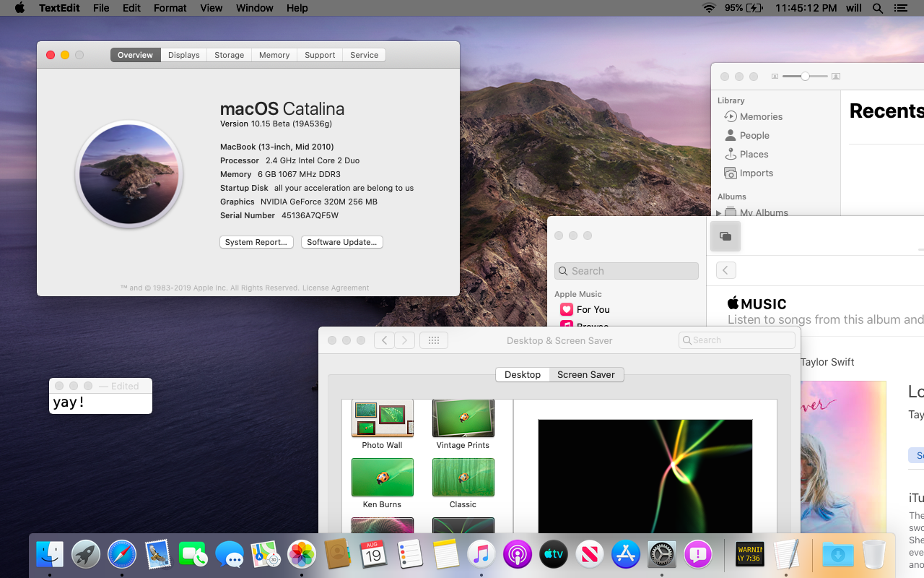The height and width of the screenshot is (578, 924).
Task: Go back in the Desktop & Screen Saver window
Action: [x=384, y=340]
